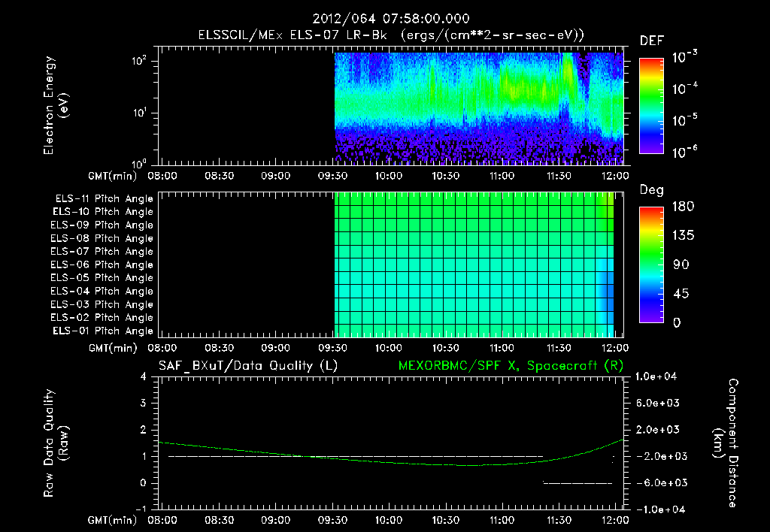Screen dimensions: 770x532
Task: Click 12:00 time tick under pitch angle panel
Action: [x=615, y=348]
